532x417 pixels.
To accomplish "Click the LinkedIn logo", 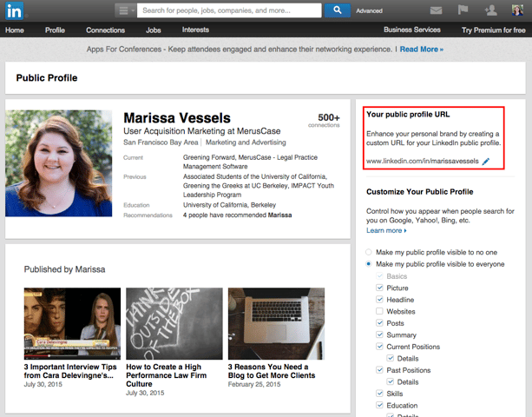I will point(14,10).
